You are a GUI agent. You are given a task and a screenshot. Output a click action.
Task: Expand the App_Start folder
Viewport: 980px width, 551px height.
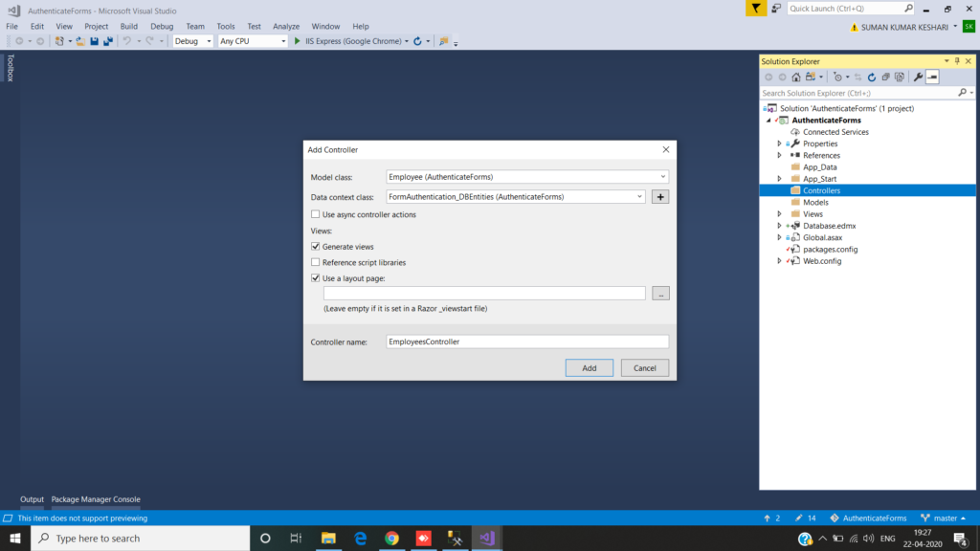click(x=779, y=179)
